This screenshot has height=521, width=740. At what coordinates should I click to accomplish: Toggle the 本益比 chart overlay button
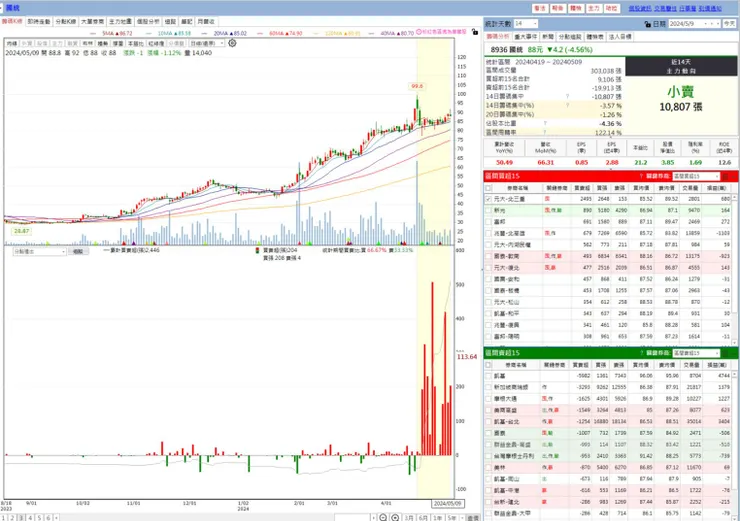point(135,43)
